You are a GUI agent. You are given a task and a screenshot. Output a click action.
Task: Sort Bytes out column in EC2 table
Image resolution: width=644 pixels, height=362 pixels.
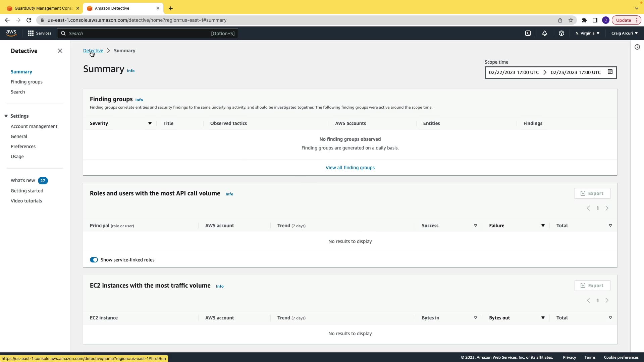coord(543,318)
